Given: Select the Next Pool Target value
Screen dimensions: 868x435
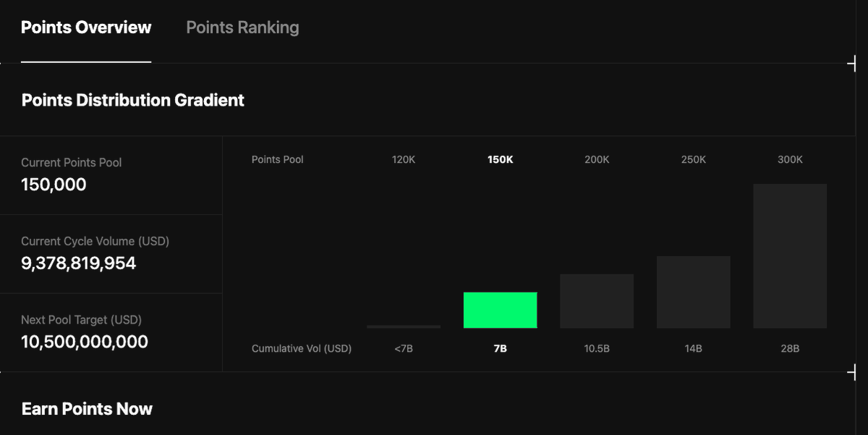Looking at the screenshot, I should 83,342.
